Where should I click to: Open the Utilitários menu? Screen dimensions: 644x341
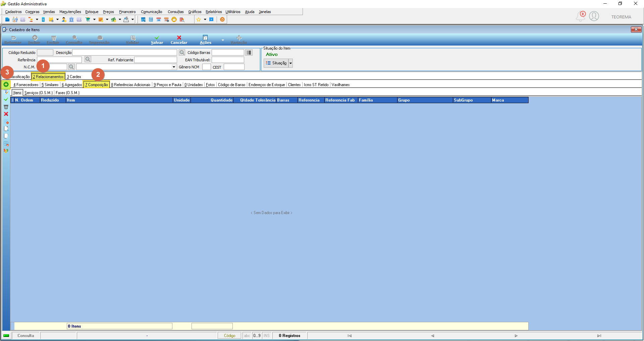[233, 12]
